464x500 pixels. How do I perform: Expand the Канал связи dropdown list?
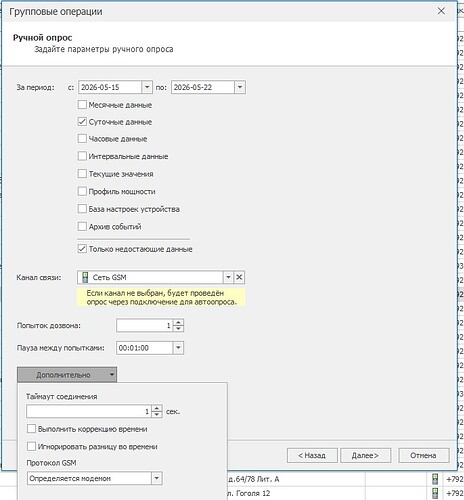tap(228, 277)
